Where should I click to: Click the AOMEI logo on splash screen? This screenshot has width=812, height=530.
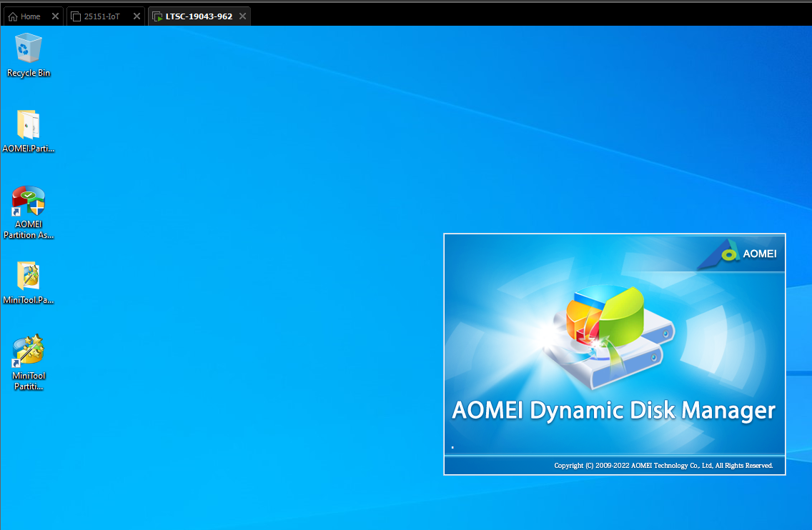coord(738,254)
